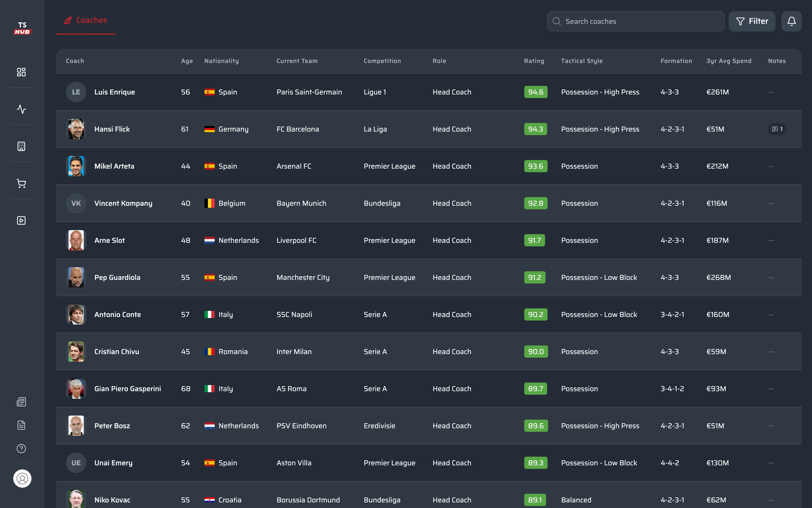Image resolution: width=812 pixels, height=508 pixels.
Task: Click the Paris Saint-Germain team cell
Action: (x=309, y=92)
